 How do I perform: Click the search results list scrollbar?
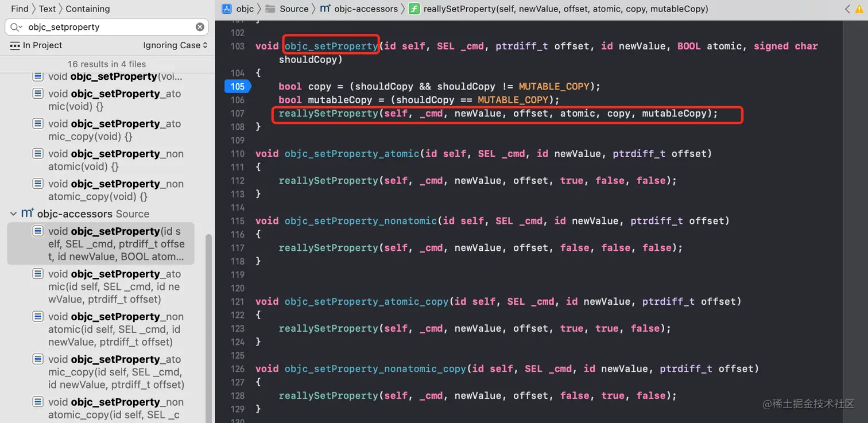click(209, 327)
